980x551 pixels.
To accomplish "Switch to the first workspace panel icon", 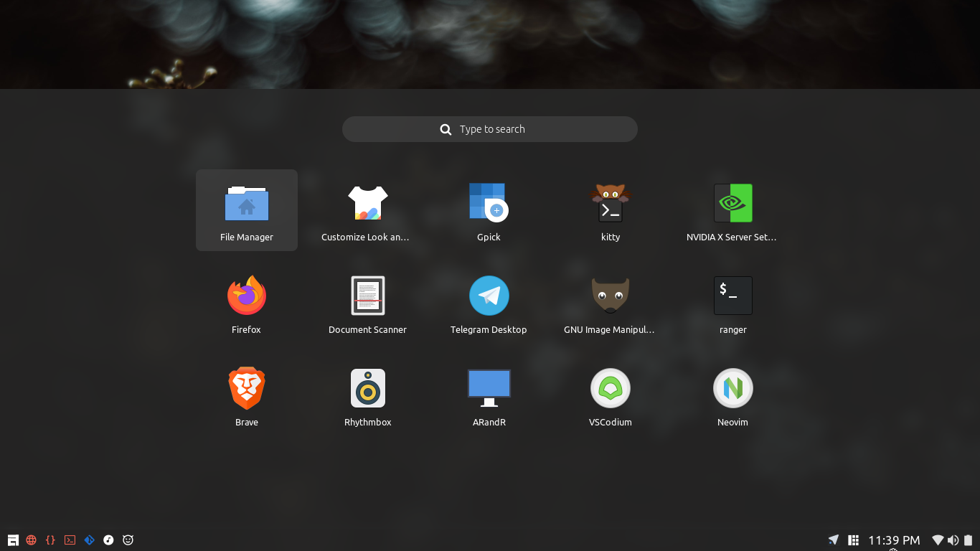I will pyautogui.click(x=13, y=540).
